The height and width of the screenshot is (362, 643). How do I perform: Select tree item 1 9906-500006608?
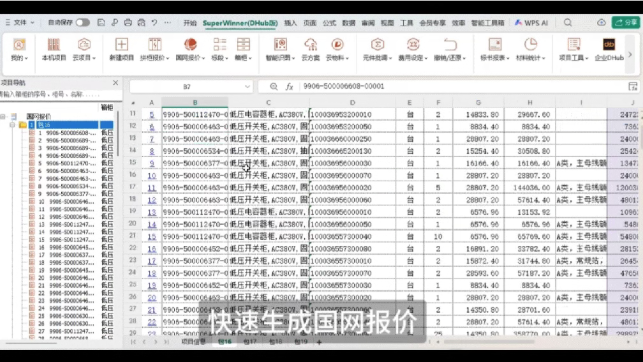(x=67, y=133)
